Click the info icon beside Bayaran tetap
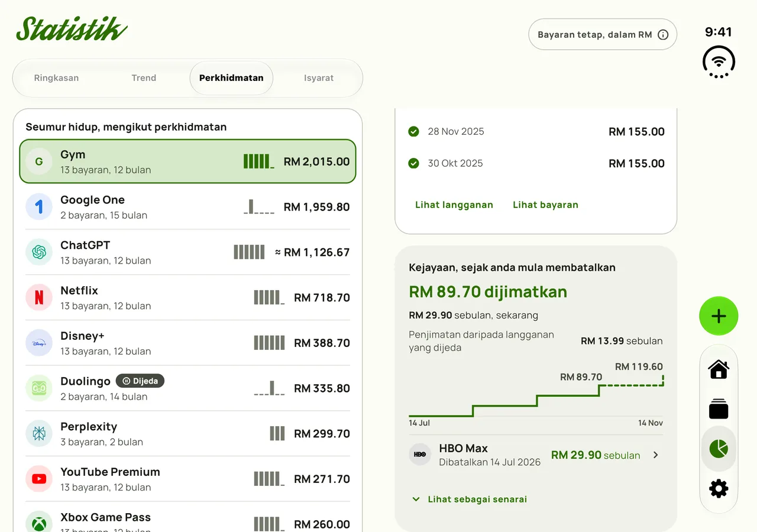 [663, 35]
